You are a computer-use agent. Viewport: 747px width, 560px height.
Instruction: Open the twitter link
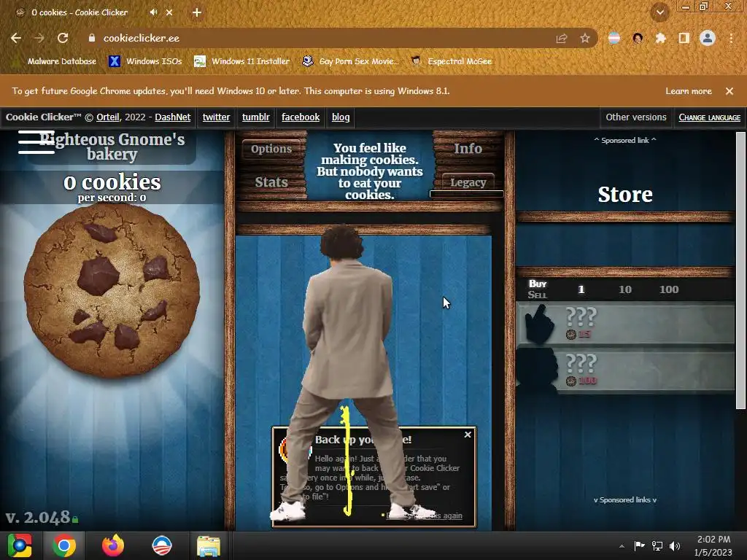(216, 117)
